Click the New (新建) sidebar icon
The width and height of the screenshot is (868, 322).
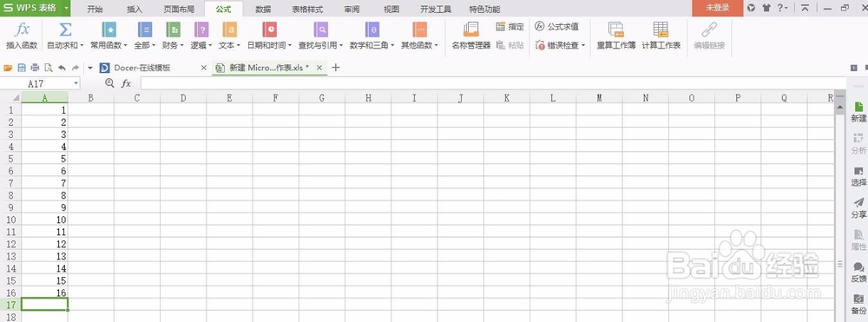point(858,112)
